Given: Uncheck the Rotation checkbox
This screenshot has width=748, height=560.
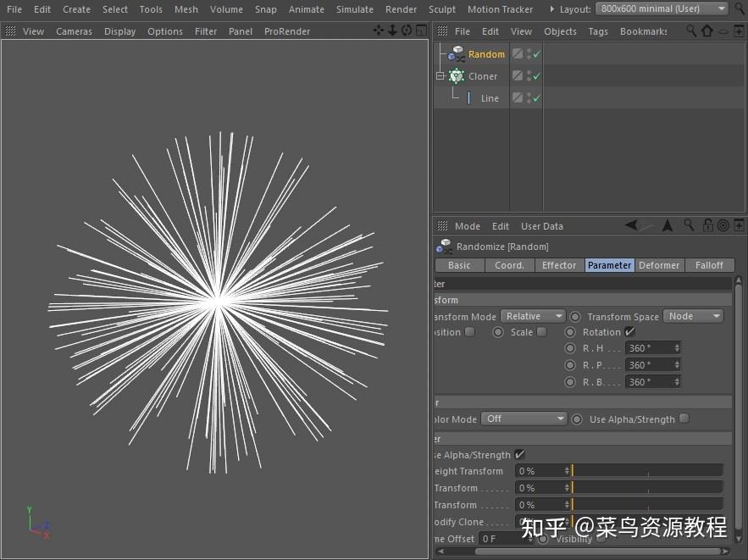Looking at the screenshot, I should point(629,331).
